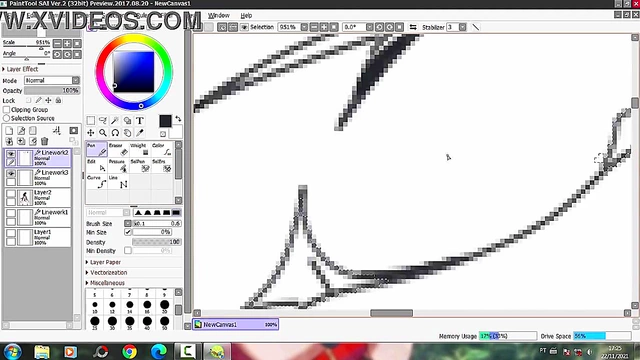The width and height of the screenshot is (640, 360).
Task: Open the Stabilizer value dropdown
Action: (462, 27)
